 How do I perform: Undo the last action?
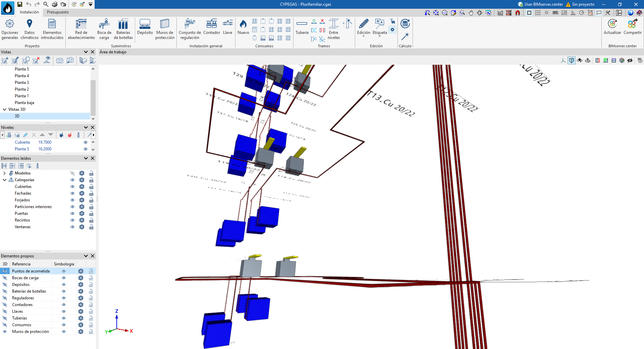coord(29,4)
